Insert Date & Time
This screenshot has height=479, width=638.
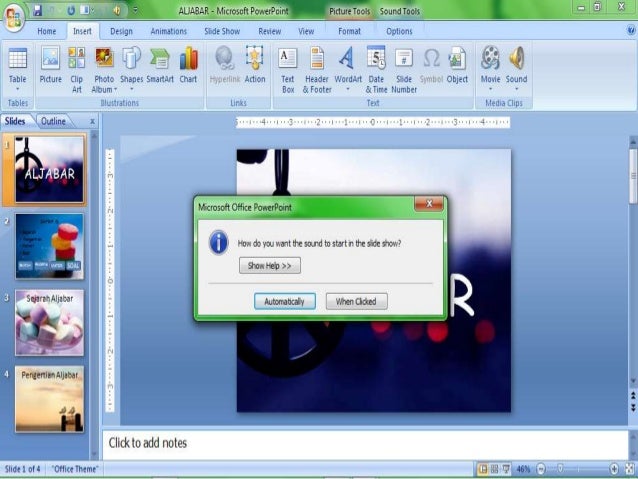pos(376,69)
